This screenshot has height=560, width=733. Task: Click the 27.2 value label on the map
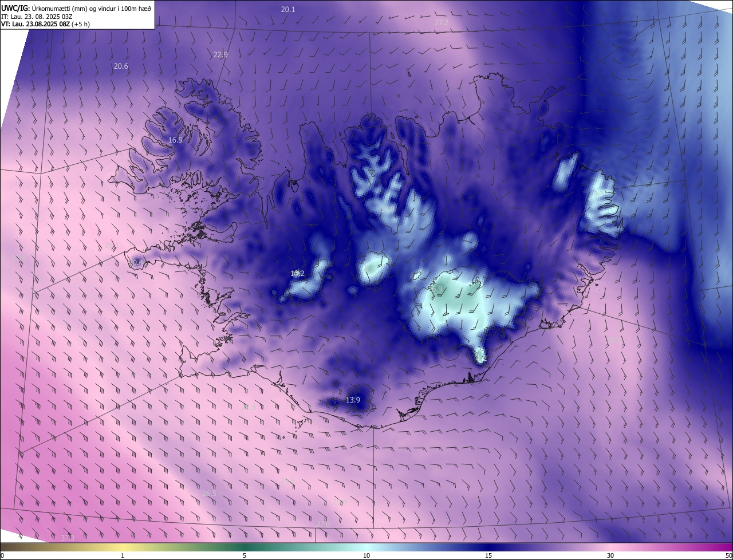click(x=442, y=23)
